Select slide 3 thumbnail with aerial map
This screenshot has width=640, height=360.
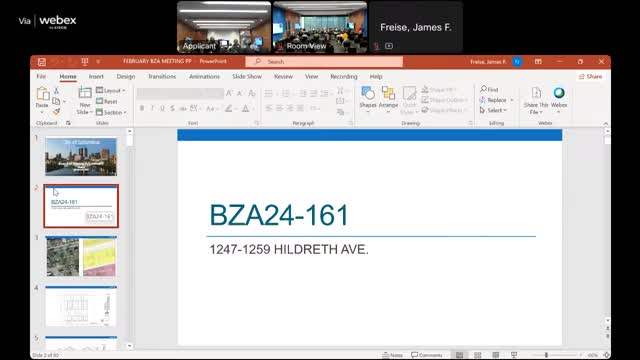(81, 256)
